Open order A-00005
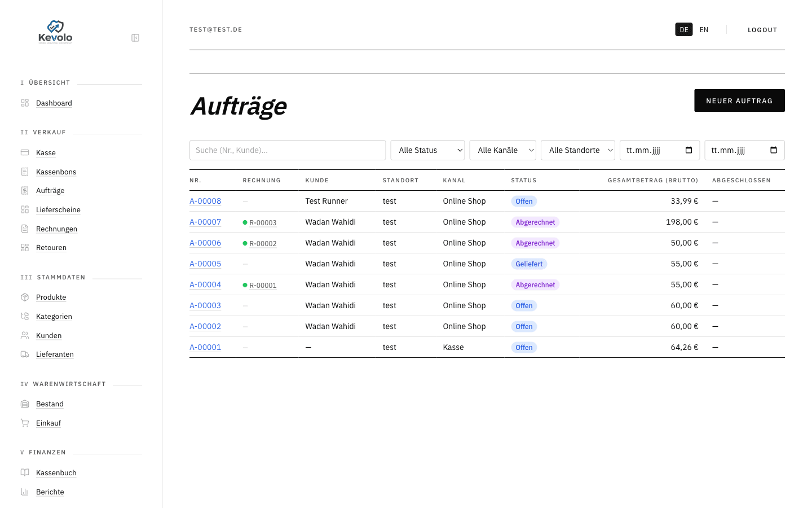Screen dimensions: 812x508 (x=205, y=264)
